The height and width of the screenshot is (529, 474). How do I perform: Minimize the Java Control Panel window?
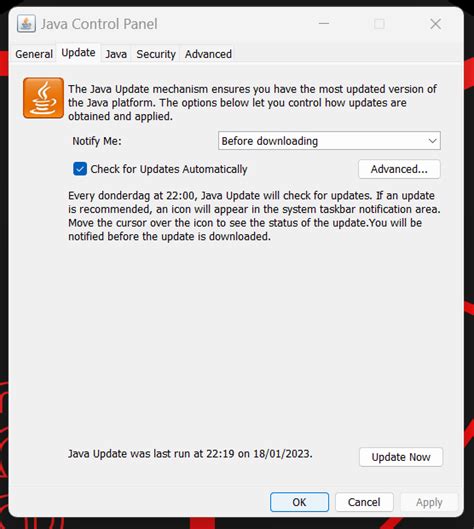324,24
